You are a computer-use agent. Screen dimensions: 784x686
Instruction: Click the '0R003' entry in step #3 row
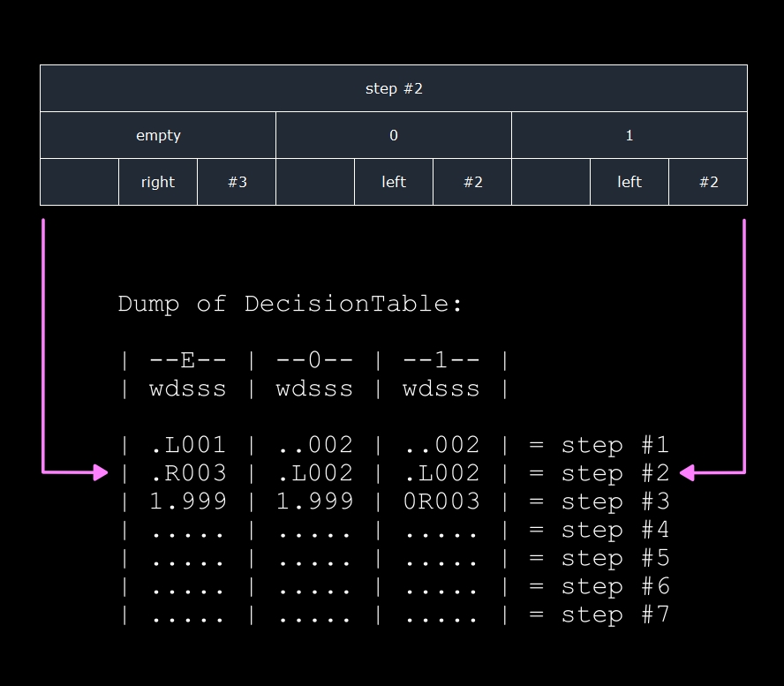tap(441, 501)
